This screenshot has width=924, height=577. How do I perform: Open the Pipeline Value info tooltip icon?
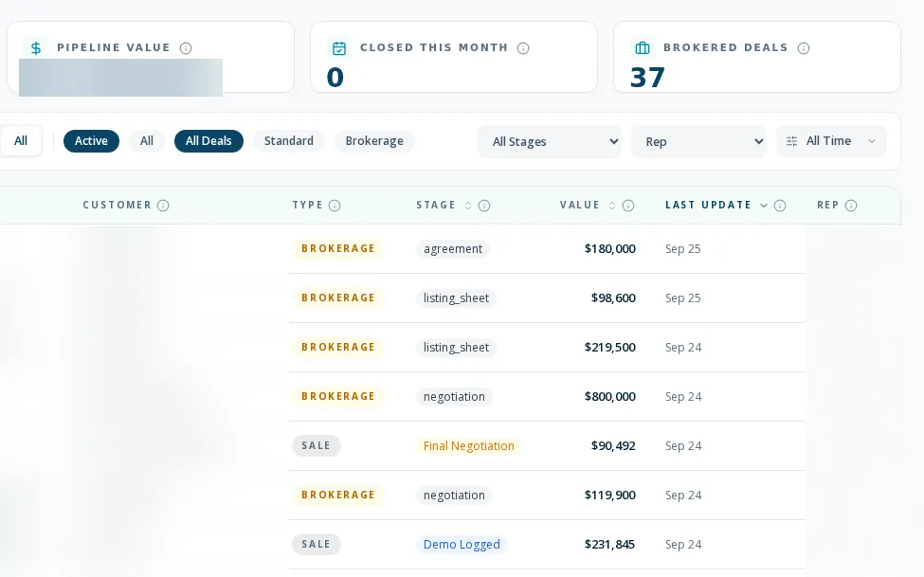(x=186, y=48)
